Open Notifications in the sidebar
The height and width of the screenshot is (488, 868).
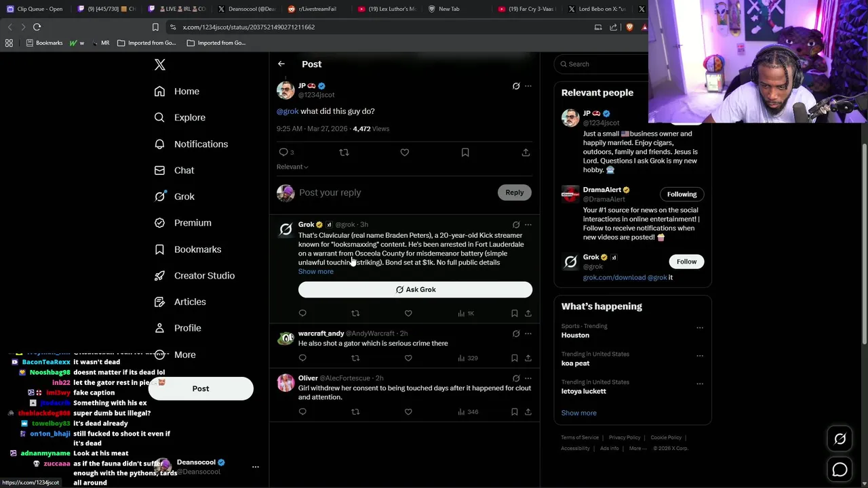click(x=191, y=144)
